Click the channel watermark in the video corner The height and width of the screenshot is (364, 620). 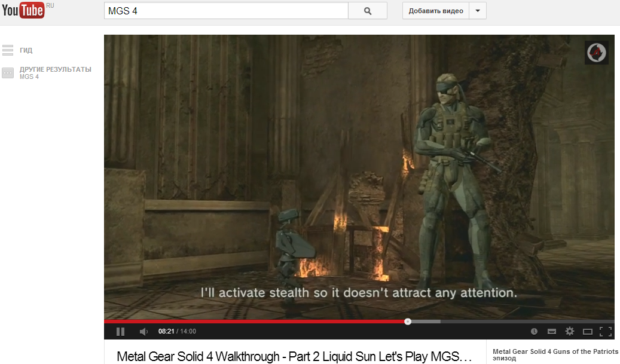pos(596,52)
